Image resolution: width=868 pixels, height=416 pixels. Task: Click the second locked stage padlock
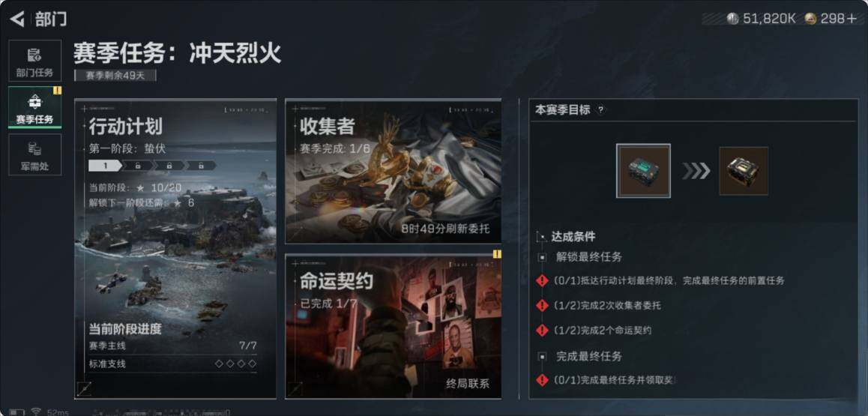(169, 166)
